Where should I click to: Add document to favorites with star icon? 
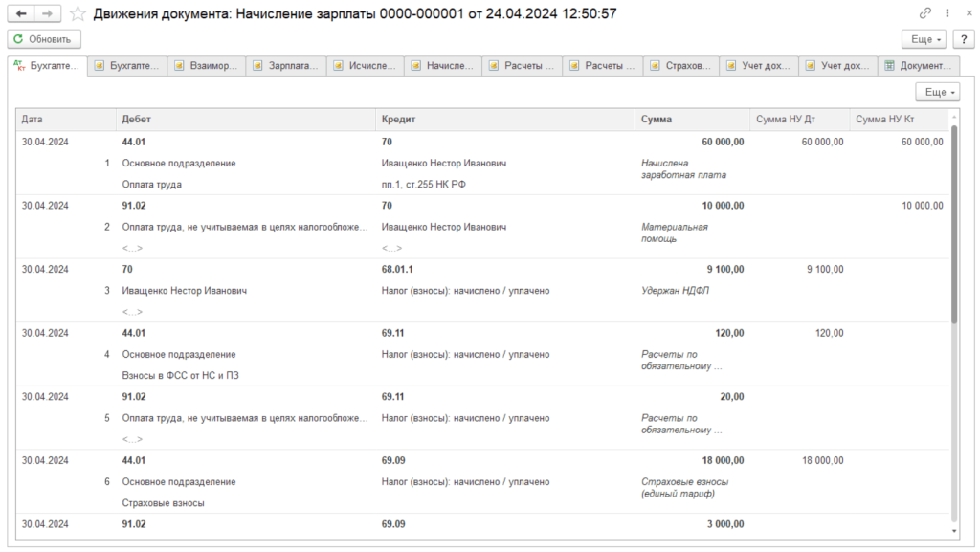click(x=78, y=14)
